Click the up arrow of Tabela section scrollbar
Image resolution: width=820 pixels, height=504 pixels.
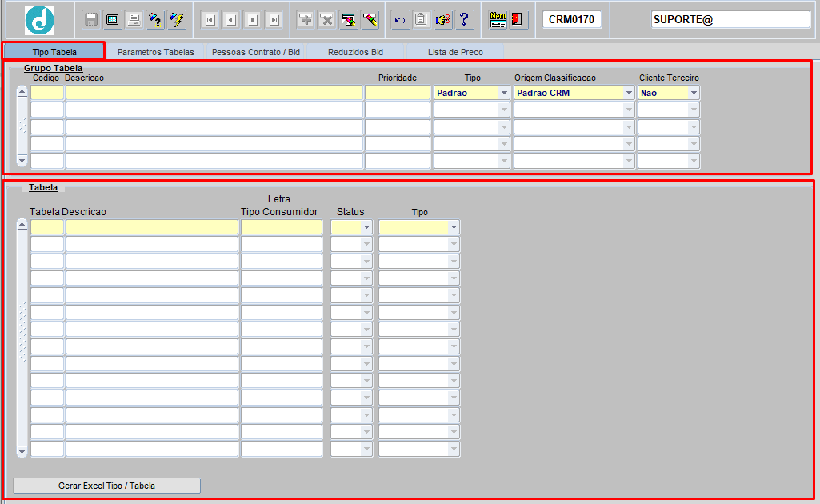(22, 225)
